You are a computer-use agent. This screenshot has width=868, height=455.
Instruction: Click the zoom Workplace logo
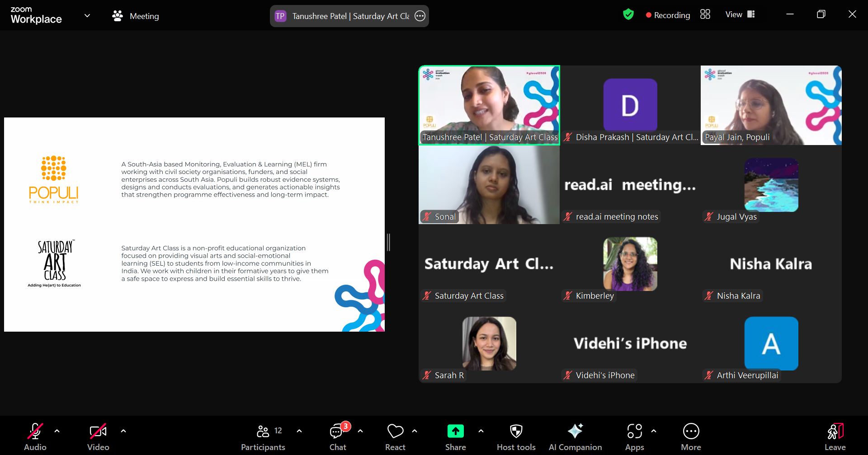click(36, 15)
